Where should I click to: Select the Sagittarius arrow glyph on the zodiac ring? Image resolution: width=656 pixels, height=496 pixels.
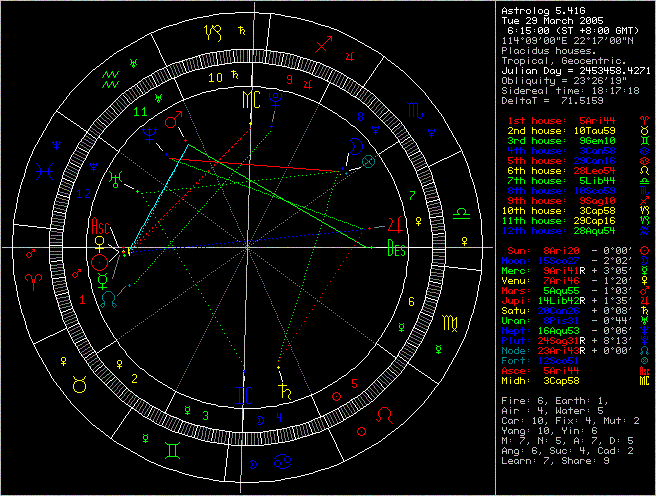click(322, 45)
